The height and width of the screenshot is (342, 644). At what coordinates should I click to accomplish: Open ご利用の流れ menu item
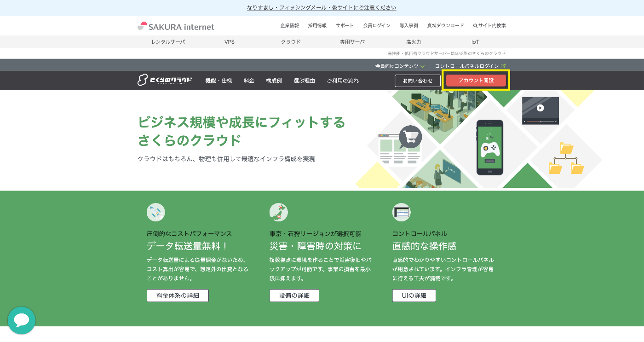coord(343,81)
